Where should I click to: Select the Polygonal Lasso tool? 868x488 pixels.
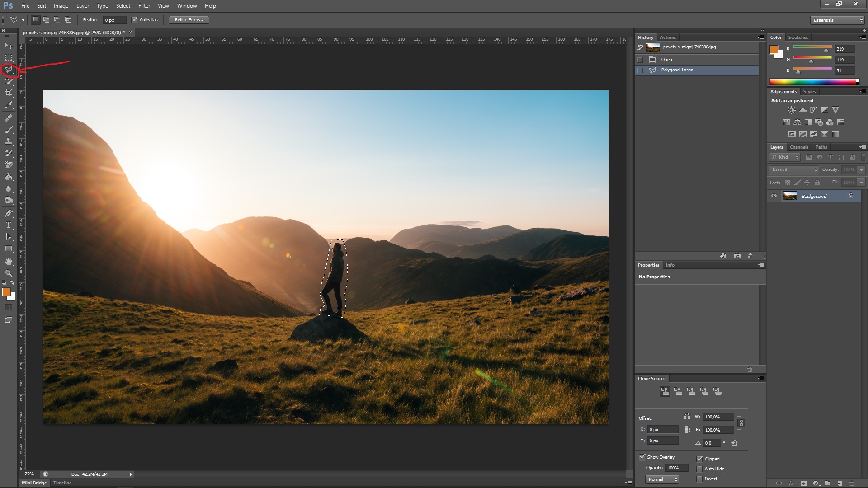point(9,69)
